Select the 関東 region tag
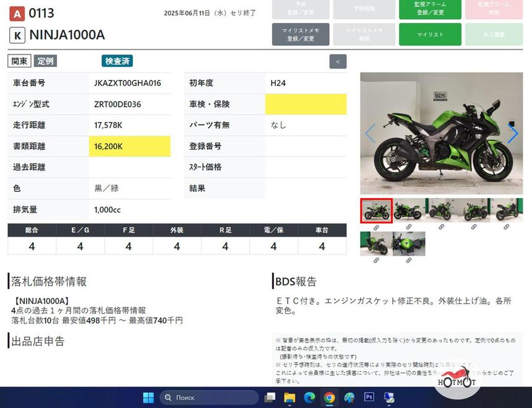Screen dimensions: 532x408 click(x=19, y=61)
